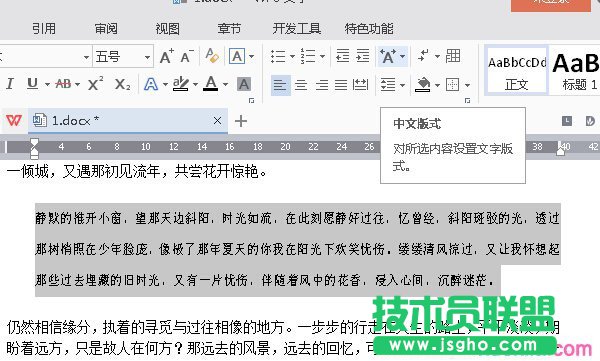
Task: Expand the character border dropdown arrow
Action: point(251,57)
